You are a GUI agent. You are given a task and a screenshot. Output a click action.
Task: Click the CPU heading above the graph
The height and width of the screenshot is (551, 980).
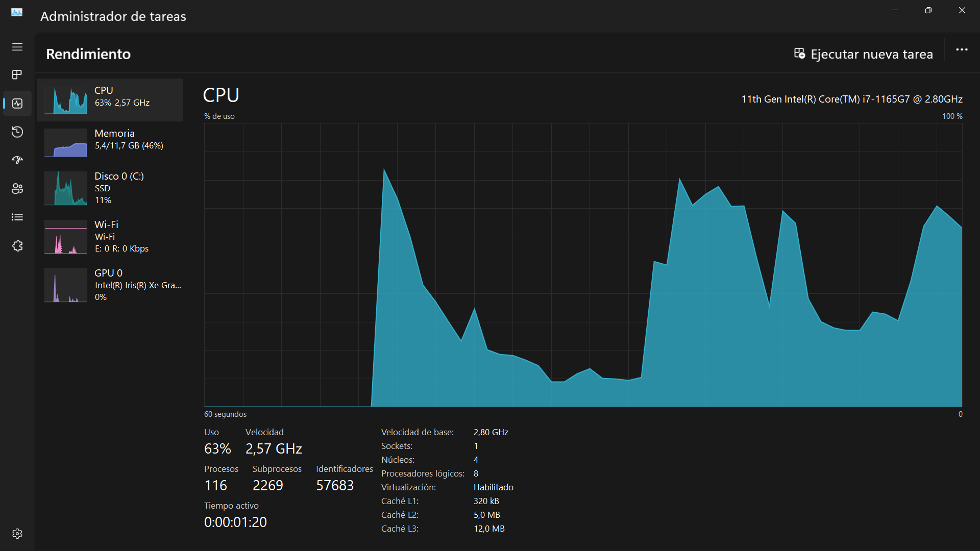point(221,95)
